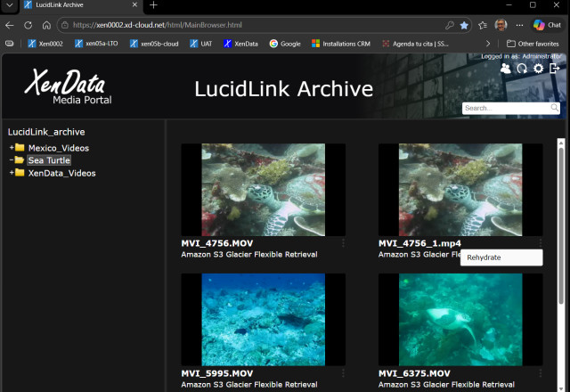
Task: Click the vertical scrollbar of the file list
Action: tap(561, 267)
